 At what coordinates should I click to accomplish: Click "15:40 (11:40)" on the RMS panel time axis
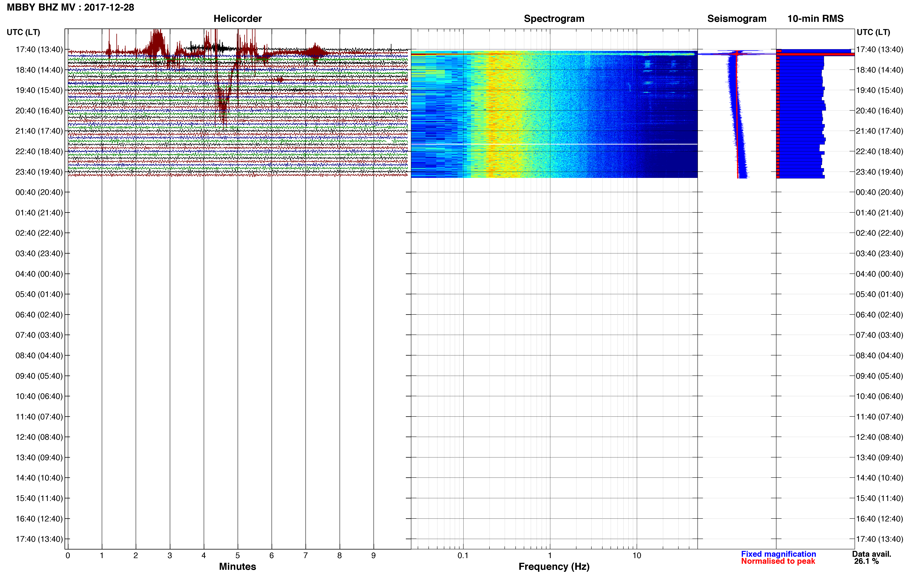point(879,498)
